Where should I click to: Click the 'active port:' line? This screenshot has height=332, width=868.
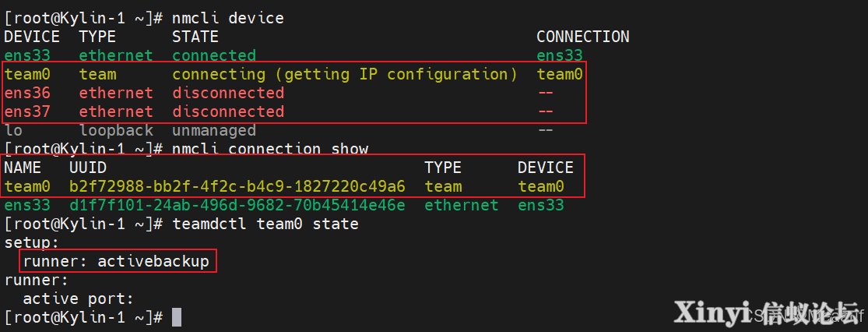79,298
